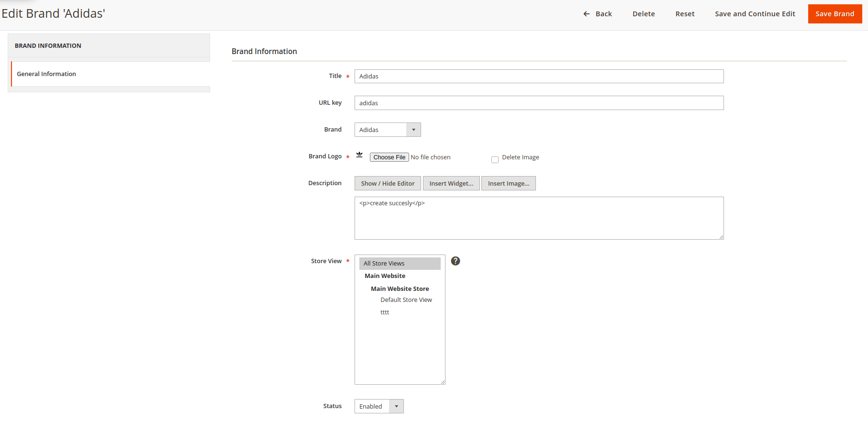This screenshot has width=868, height=422.
Task: Open the Status dropdown showing Enabled
Action: pyautogui.click(x=379, y=406)
